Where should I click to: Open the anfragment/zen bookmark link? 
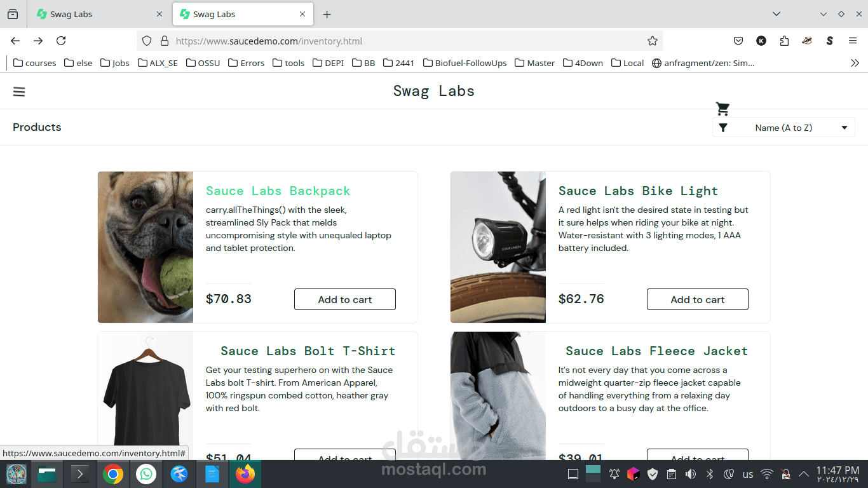(703, 63)
